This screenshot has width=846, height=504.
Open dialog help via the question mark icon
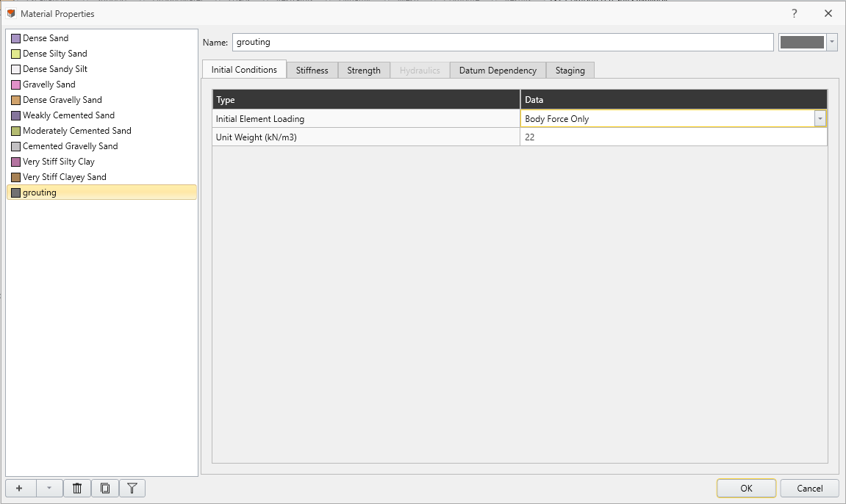point(795,13)
